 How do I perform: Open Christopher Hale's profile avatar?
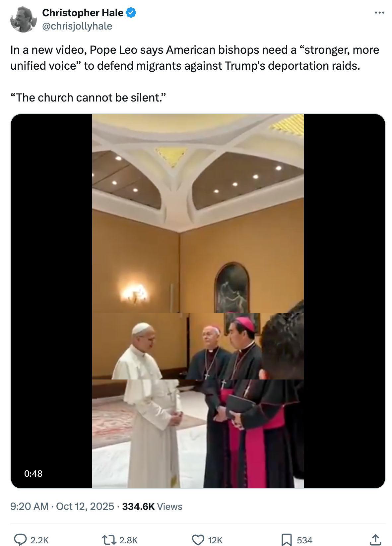pos(23,19)
